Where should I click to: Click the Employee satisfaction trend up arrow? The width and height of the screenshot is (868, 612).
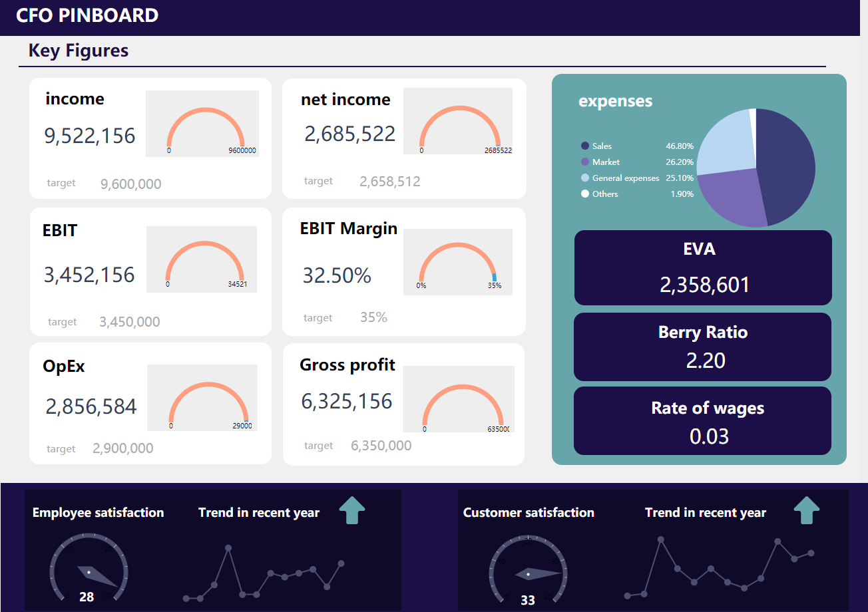[352, 510]
